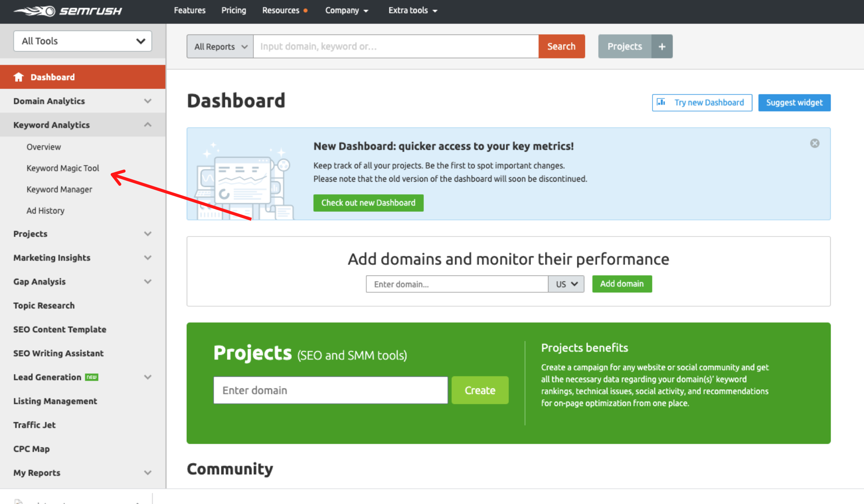The height and width of the screenshot is (504, 864).
Task: Open the All Reports dropdown
Action: (220, 46)
